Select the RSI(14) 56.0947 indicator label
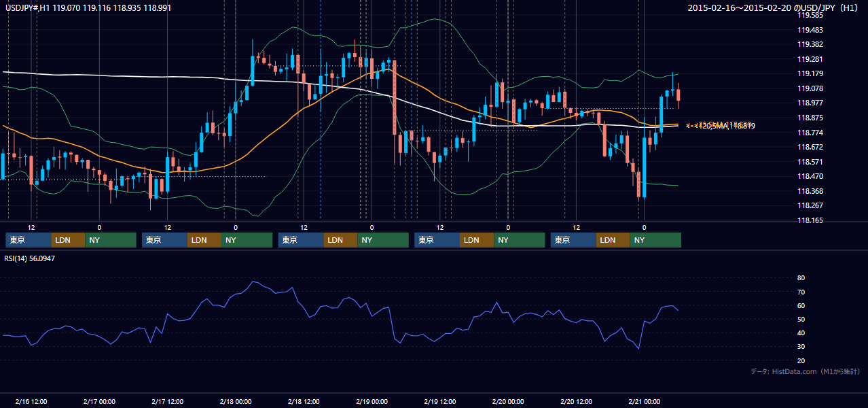868x408 pixels. (x=30, y=258)
